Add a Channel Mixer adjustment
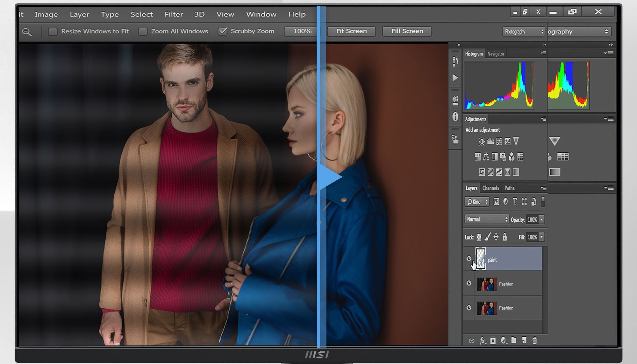The height and width of the screenshot is (364, 637). tap(512, 157)
